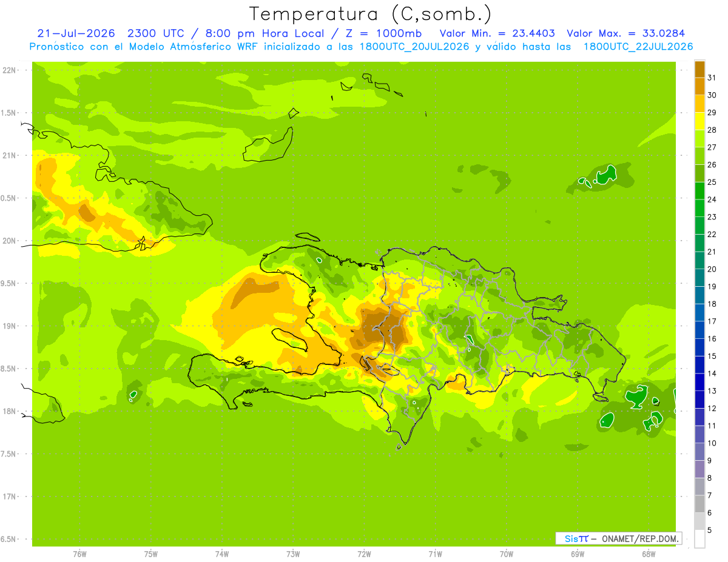This screenshot has width=728, height=562.
Task: Pick the yellow legend swatch between 28 and 29
Action: pos(699,121)
